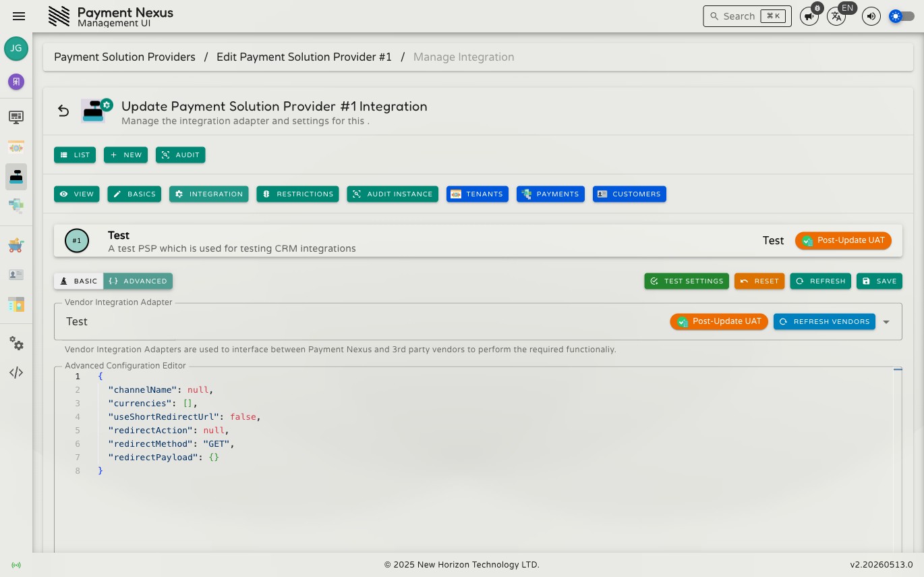Click the announcements megaphone icon
The width and height of the screenshot is (924, 577).
(808, 17)
